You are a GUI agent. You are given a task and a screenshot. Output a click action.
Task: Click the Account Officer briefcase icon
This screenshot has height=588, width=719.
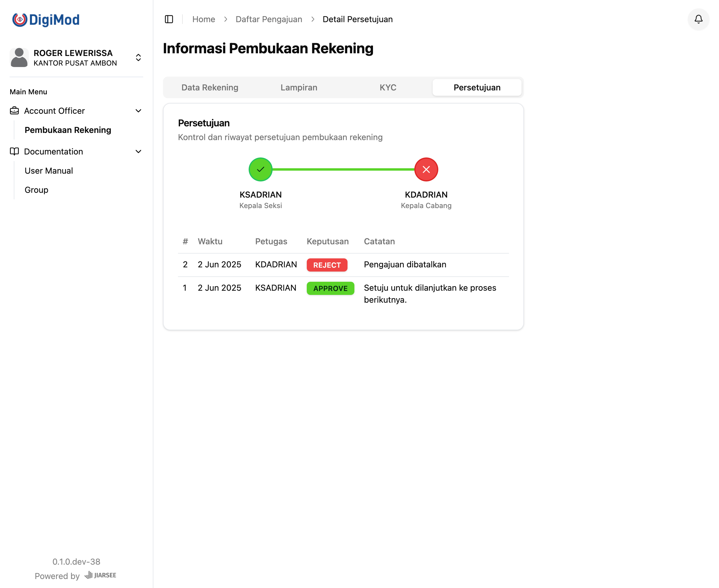coord(14,111)
